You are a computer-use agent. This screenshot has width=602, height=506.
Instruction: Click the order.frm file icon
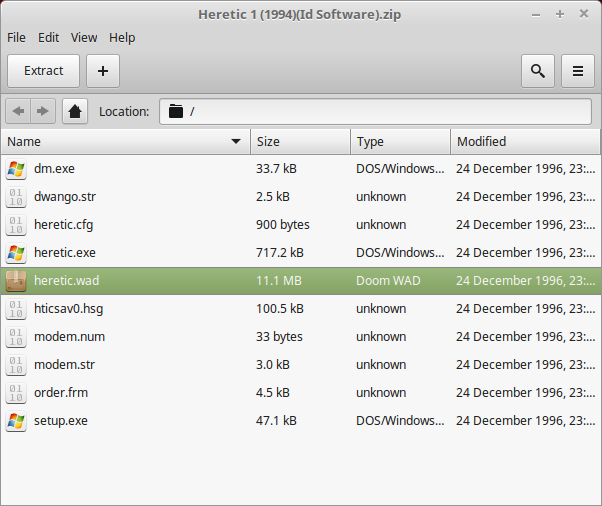[x=16, y=393]
